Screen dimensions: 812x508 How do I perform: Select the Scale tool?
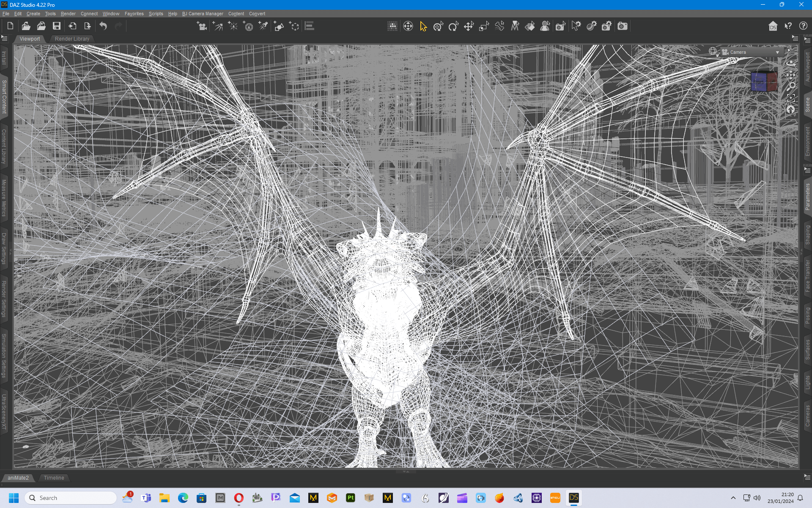coord(484,26)
